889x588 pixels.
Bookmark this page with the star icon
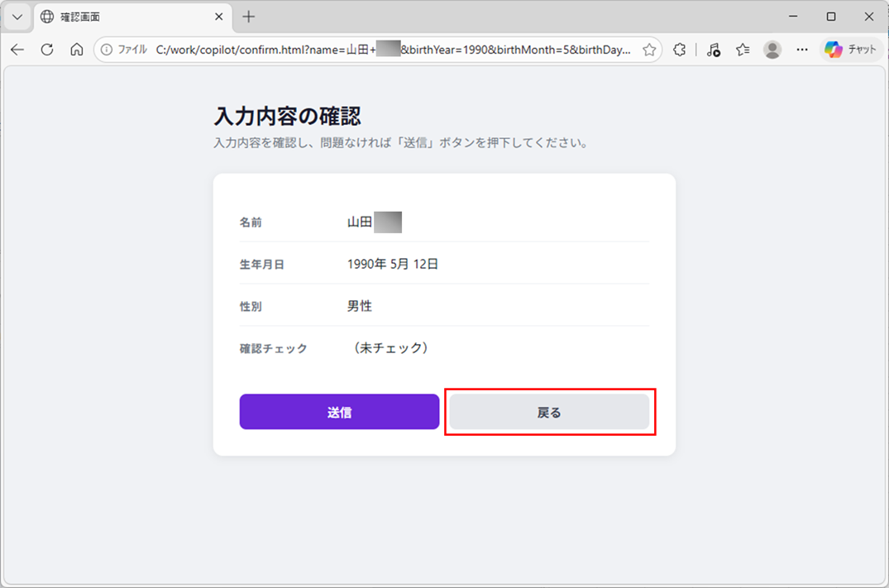pyautogui.click(x=649, y=50)
